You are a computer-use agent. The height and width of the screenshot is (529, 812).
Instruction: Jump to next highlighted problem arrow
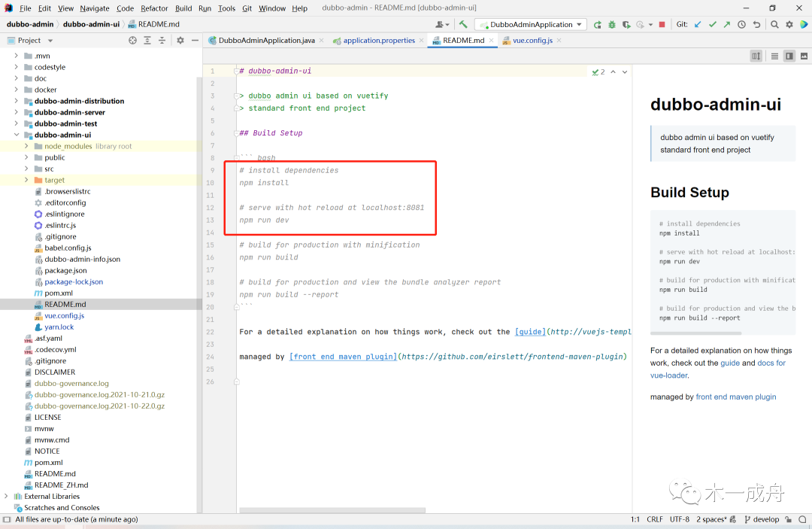[x=625, y=72]
